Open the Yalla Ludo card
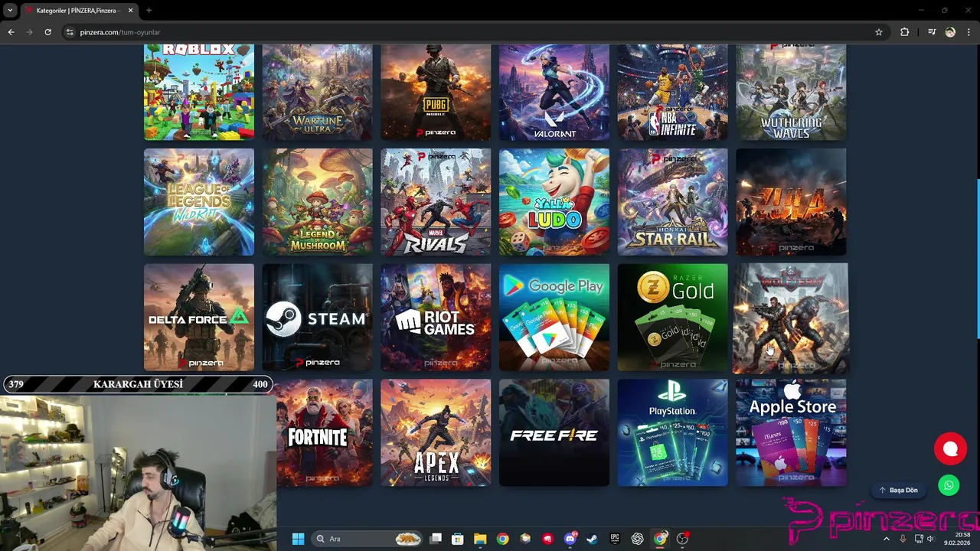The height and width of the screenshot is (551, 980). (x=554, y=202)
